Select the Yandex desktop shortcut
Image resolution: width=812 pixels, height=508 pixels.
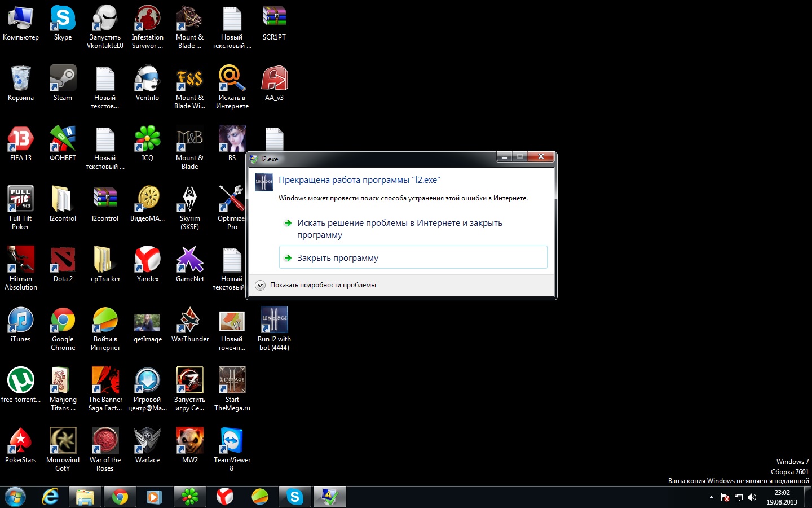point(147,265)
